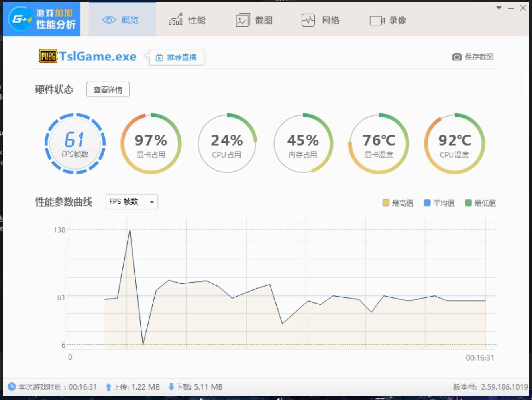Click the 本次游戏时长 duration text
The image size is (532, 400).
(57, 387)
